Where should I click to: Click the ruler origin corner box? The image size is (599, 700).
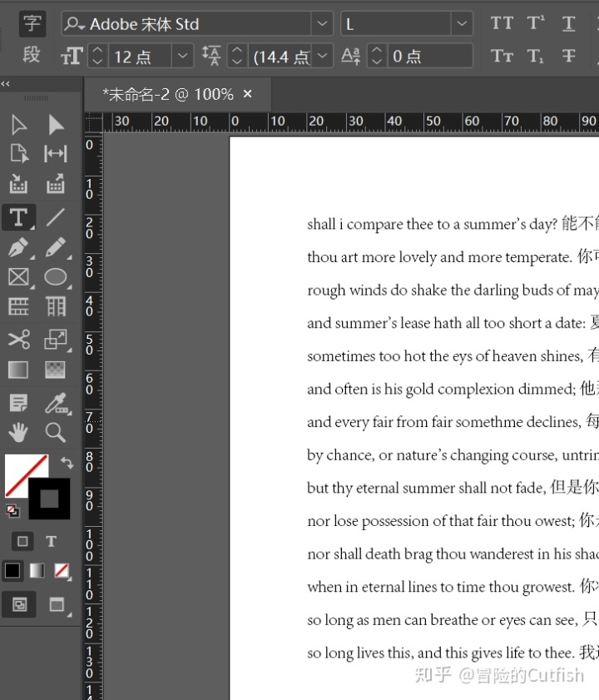pyautogui.click(x=94, y=122)
